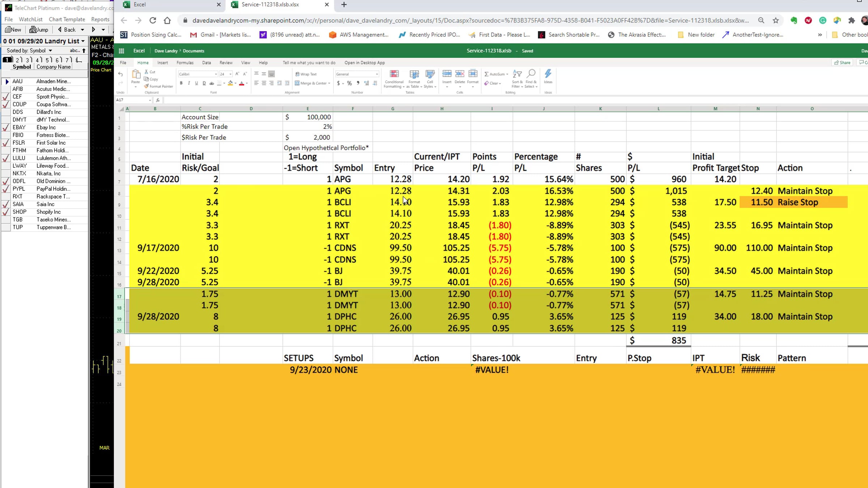Open Cell Styles gallery
This screenshot has height=488, width=868.
[430, 79]
